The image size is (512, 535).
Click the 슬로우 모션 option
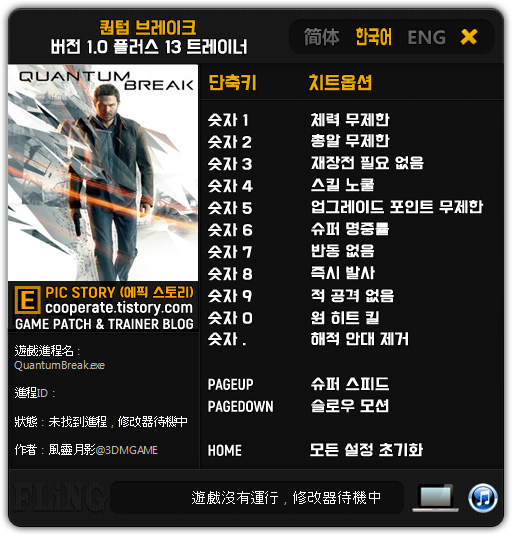click(350, 406)
